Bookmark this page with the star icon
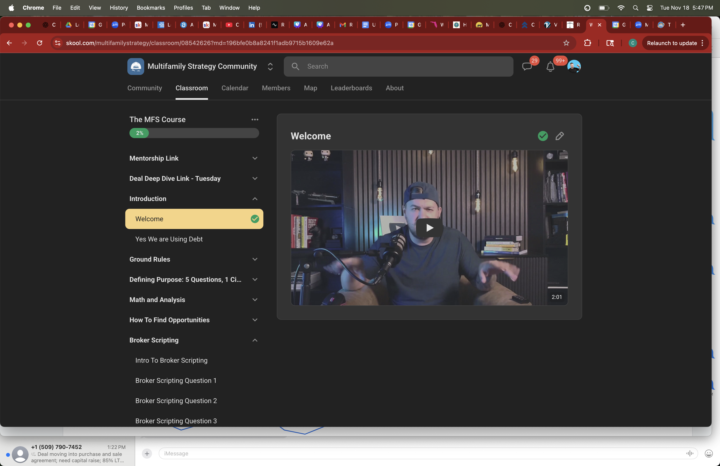Viewport: 720px width, 466px height. pos(566,43)
